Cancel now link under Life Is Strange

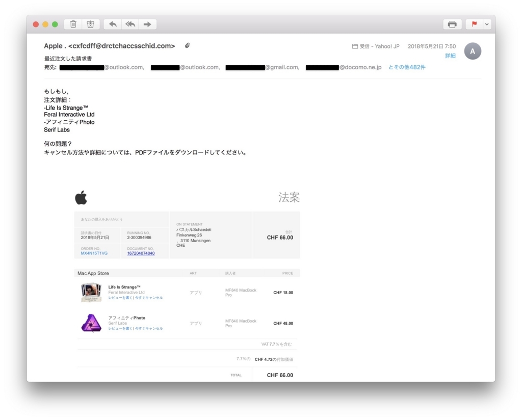(149, 298)
